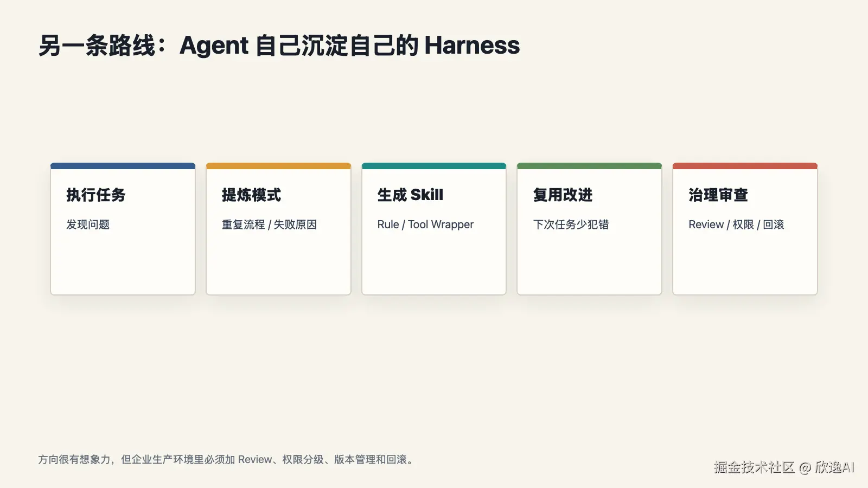Select the 提炼模式 card heading
This screenshot has width=868, height=488.
[251, 195]
